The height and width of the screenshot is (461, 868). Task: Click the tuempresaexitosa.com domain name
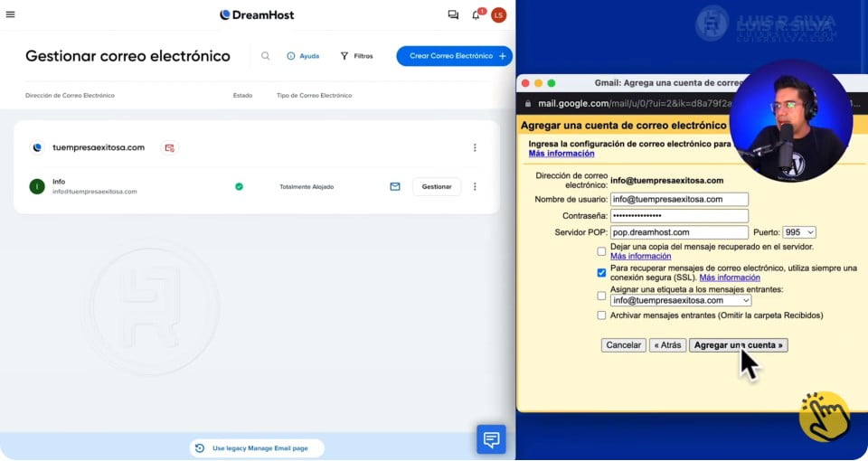(x=99, y=147)
